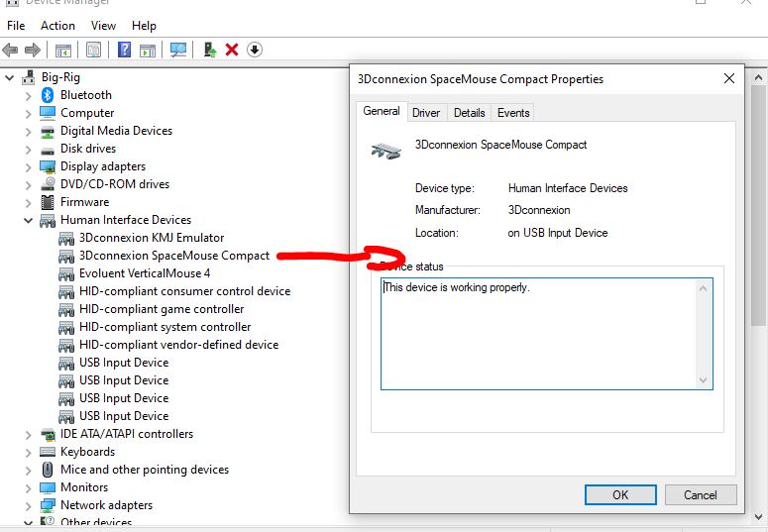Viewport: 768px width, 532px height.
Task: Expand the Network adapters category
Action: 29,506
